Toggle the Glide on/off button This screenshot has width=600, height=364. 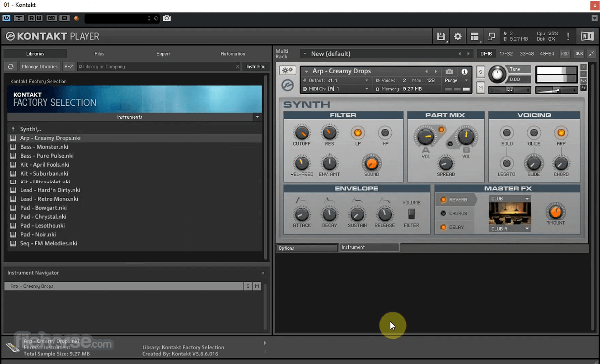tap(534, 133)
